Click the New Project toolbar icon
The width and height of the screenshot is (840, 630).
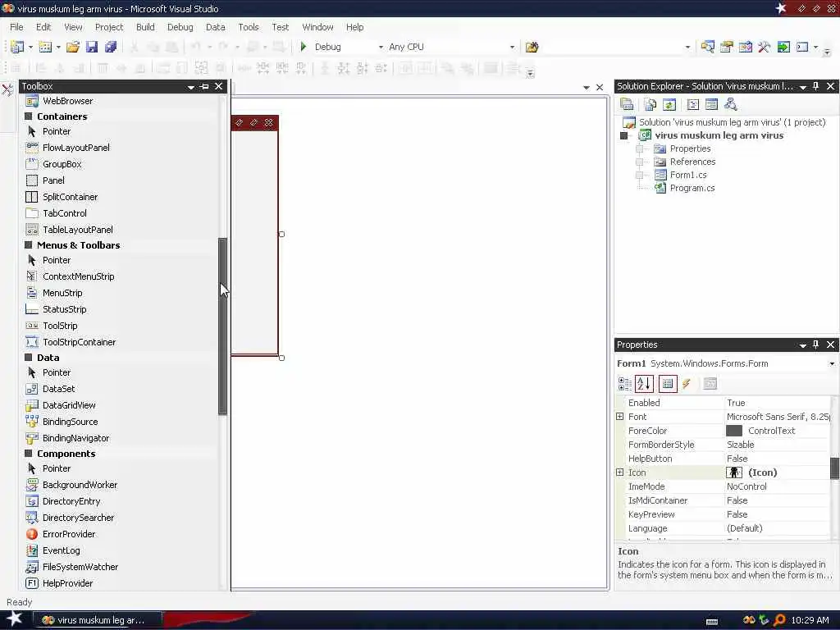click(x=18, y=47)
